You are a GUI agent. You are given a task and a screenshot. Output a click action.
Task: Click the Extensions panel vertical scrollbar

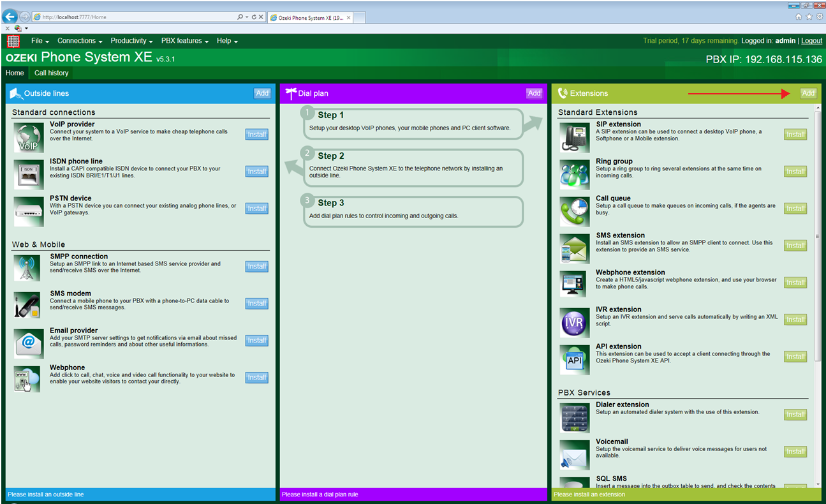[x=818, y=236]
